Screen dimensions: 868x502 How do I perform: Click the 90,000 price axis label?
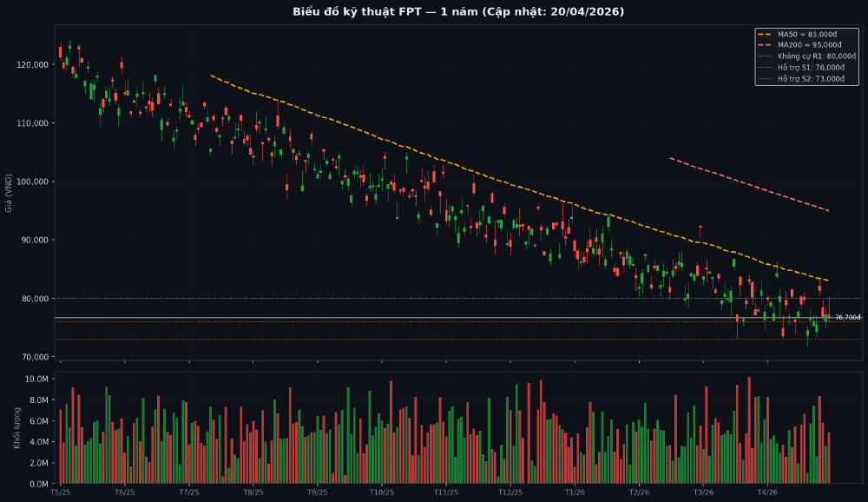35,240
